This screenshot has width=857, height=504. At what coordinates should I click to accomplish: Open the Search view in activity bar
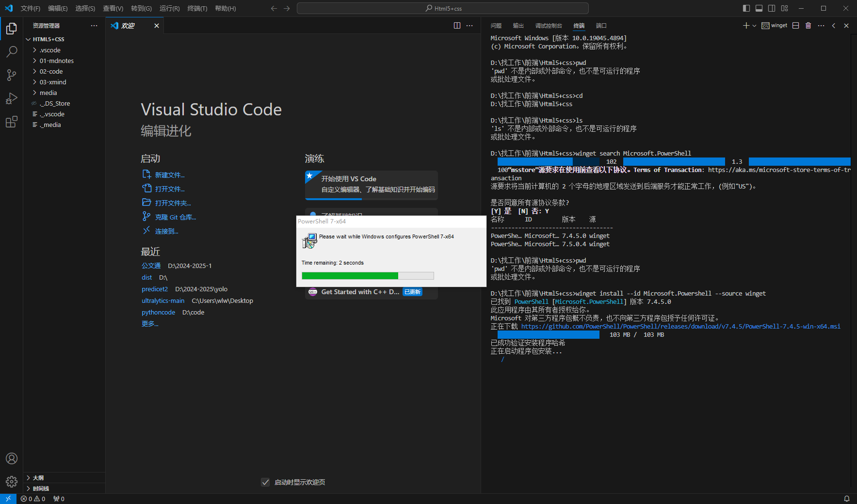click(x=12, y=51)
